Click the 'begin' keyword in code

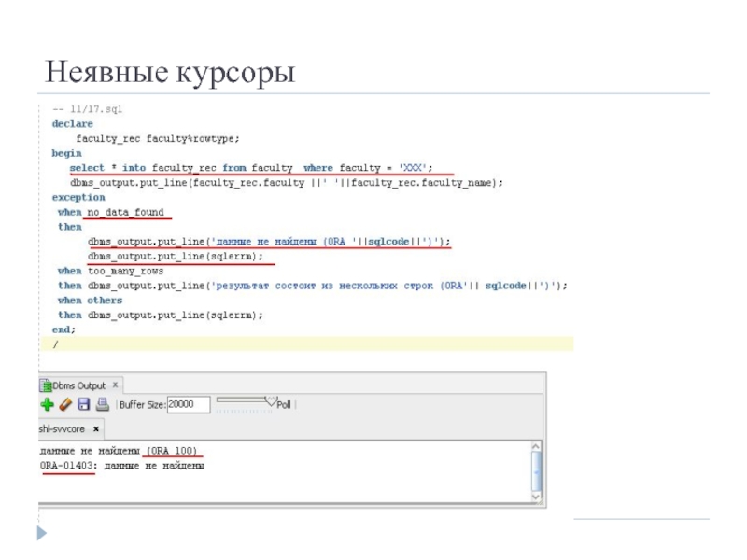(x=66, y=153)
